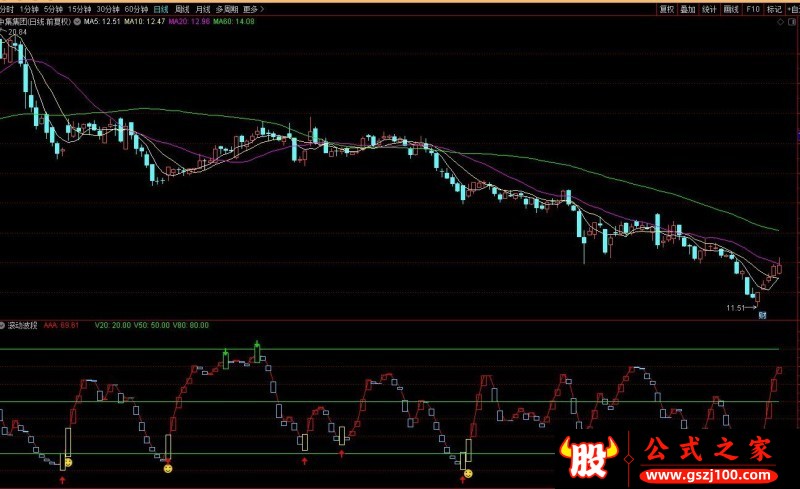Click the yellow smiley signal farthest right
Screen dimensions: 800x489
point(467,473)
